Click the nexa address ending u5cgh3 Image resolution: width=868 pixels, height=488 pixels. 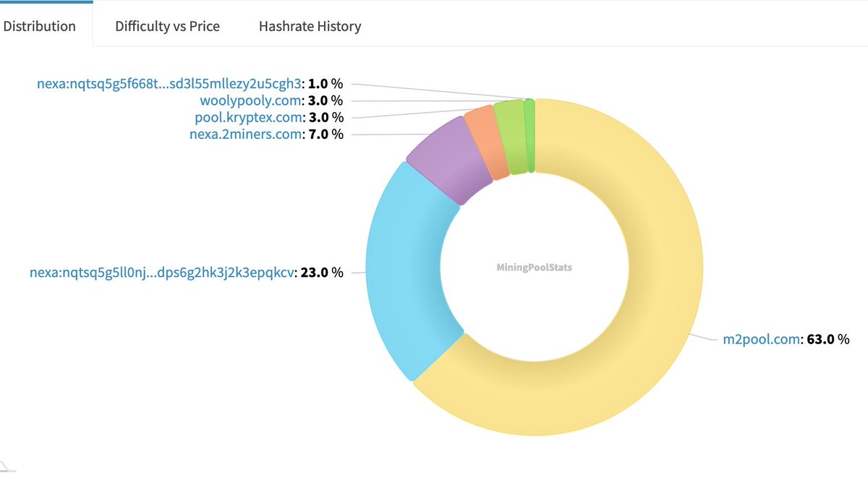169,83
